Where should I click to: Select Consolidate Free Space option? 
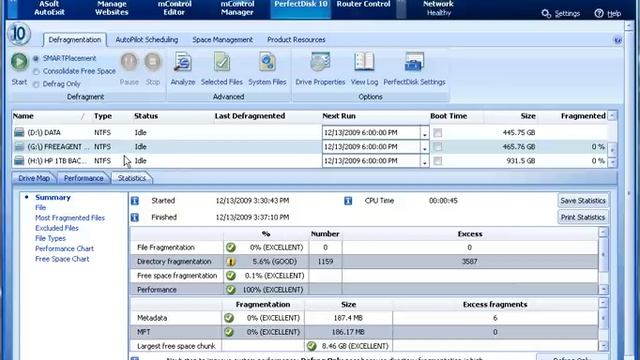[x=36, y=71]
